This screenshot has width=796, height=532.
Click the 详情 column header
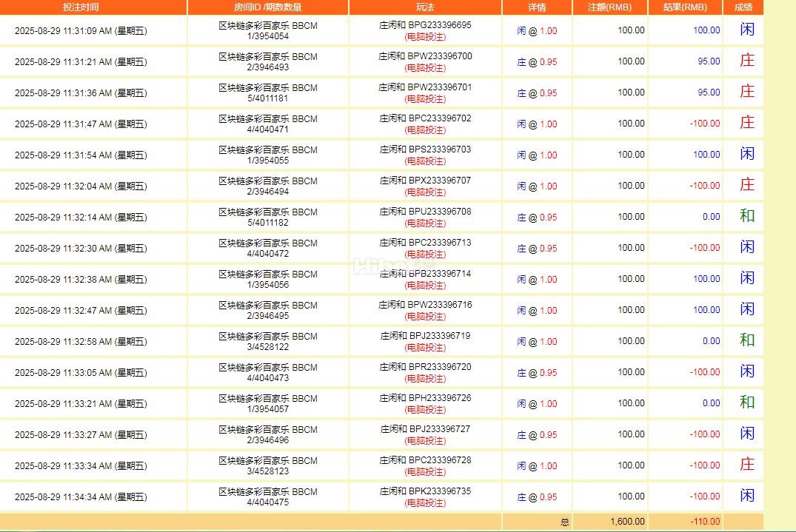pos(537,7)
